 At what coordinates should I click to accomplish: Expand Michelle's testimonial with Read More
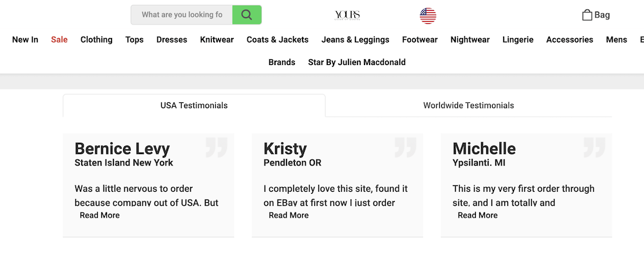(x=478, y=215)
